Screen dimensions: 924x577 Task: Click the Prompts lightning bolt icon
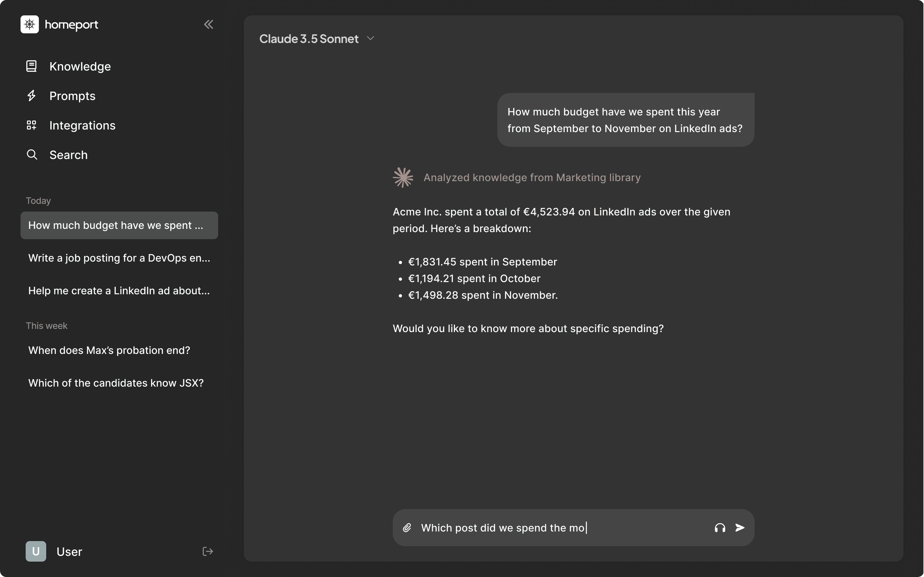pyautogui.click(x=31, y=96)
